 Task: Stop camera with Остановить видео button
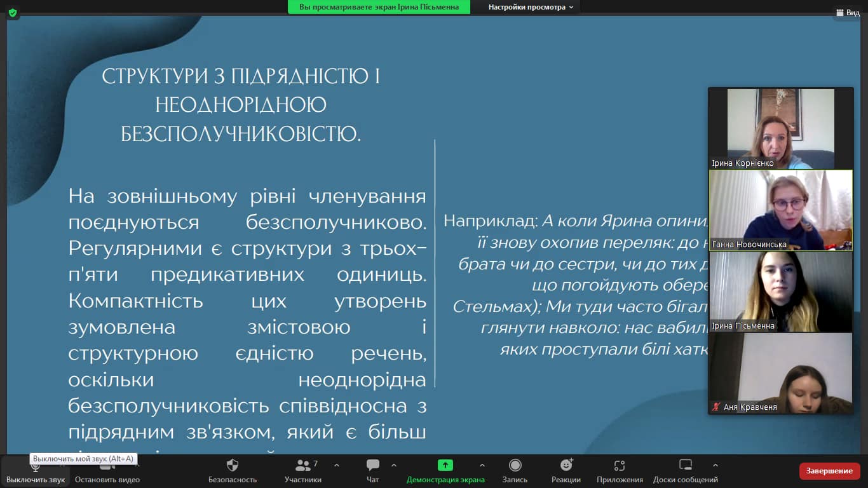click(107, 471)
